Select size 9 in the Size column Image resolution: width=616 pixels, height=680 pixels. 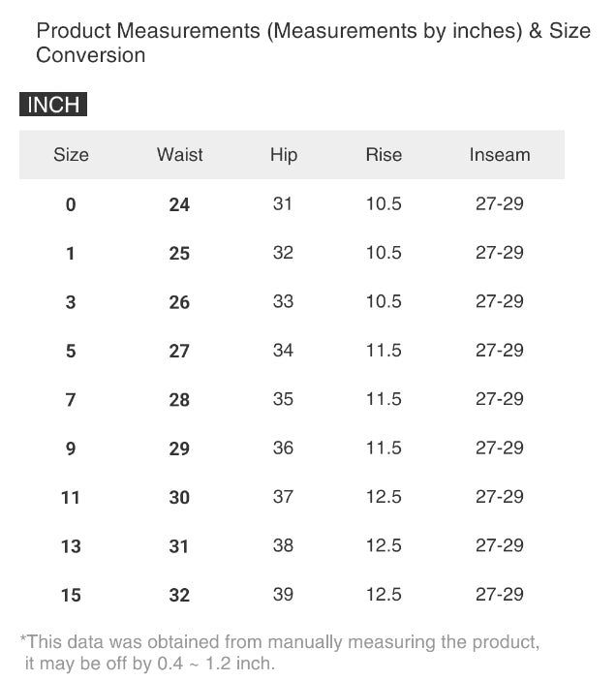(71, 448)
